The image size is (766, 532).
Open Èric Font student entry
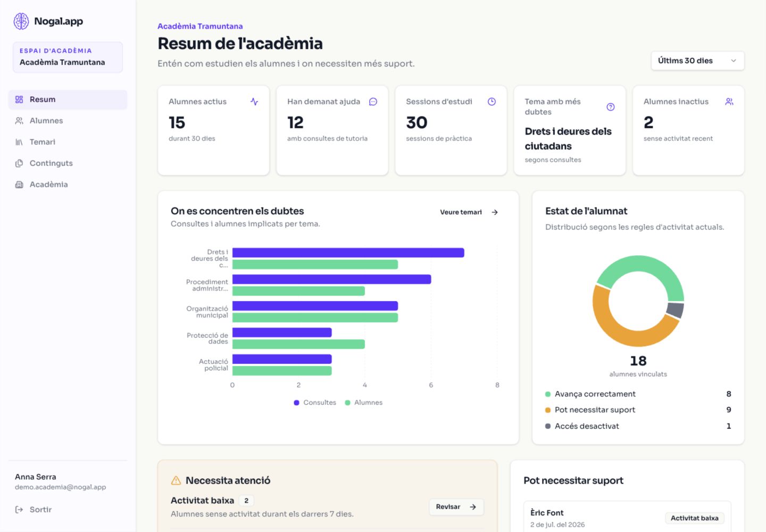[627, 517]
